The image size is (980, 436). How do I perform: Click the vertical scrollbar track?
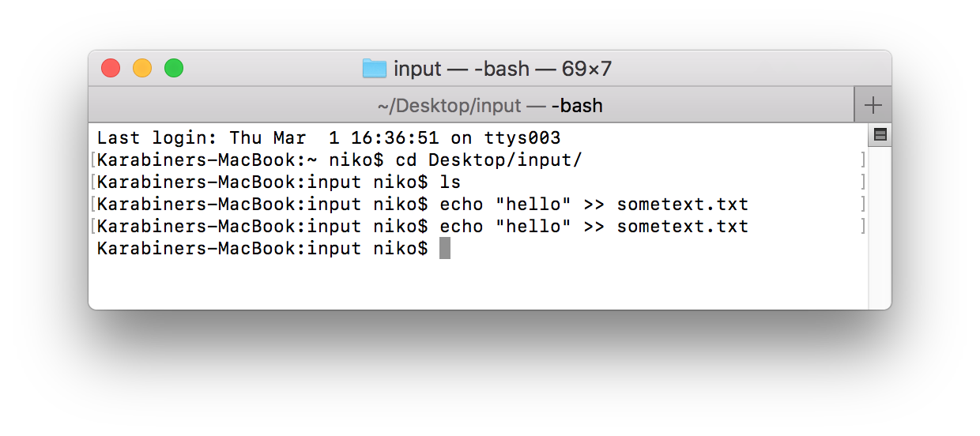(880, 229)
